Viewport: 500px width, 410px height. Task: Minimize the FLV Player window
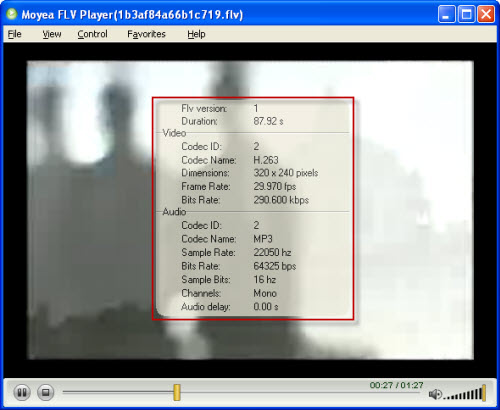(x=446, y=14)
